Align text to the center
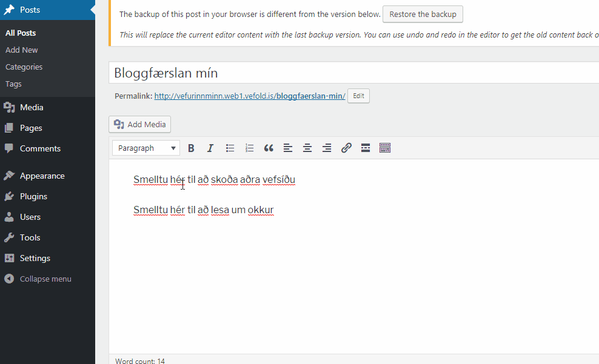599x364 pixels. (x=307, y=148)
